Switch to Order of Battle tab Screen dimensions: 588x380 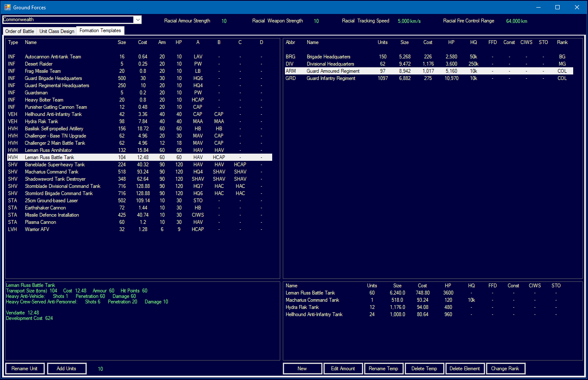19,31
